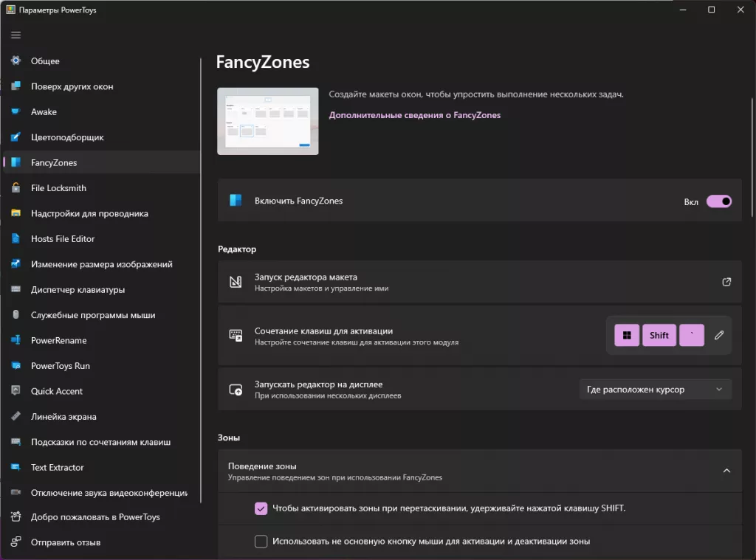Collapse the Поведение зоны section

click(726, 471)
